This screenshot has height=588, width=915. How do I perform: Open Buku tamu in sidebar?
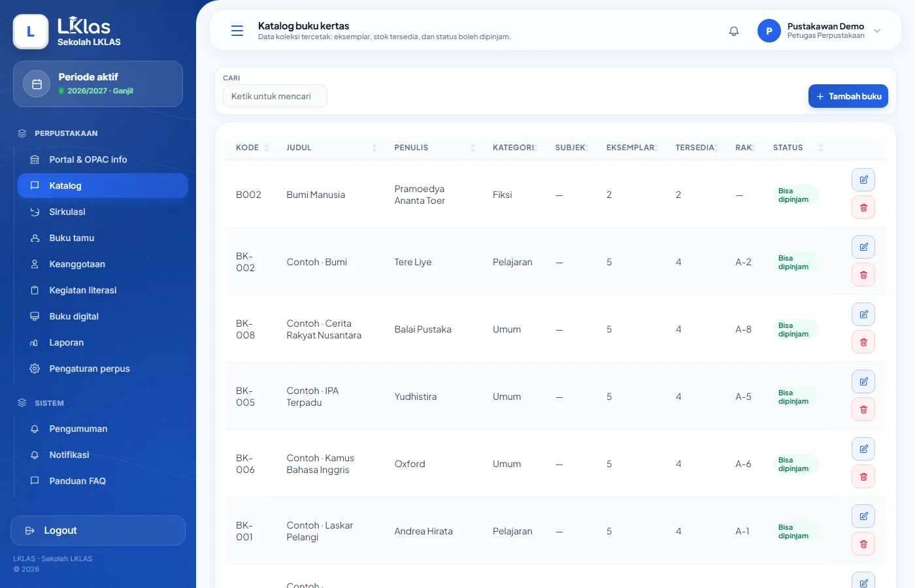pos(103,238)
